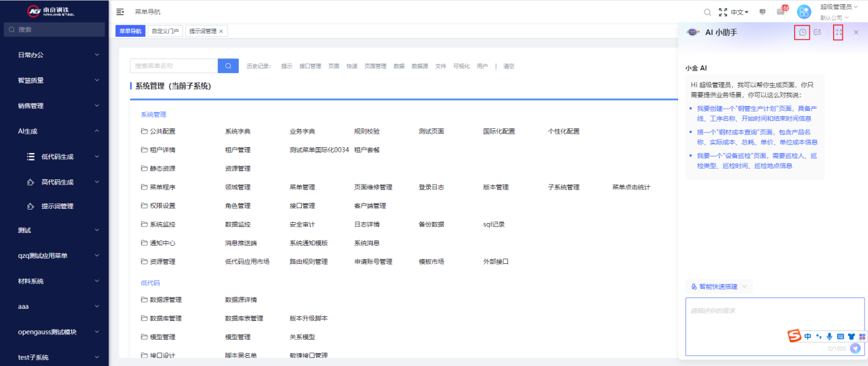Click the 可视化 history record link
868x366 pixels.
[461, 66]
